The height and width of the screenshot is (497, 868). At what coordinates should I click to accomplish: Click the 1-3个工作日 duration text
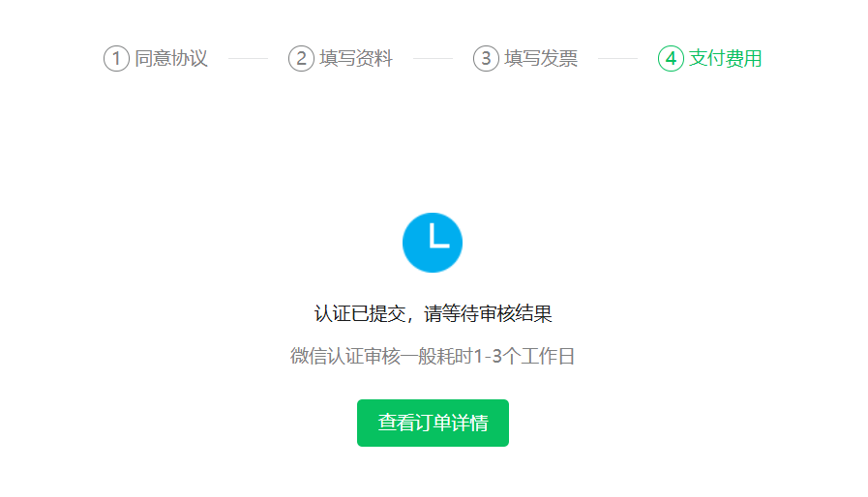click(524, 356)
